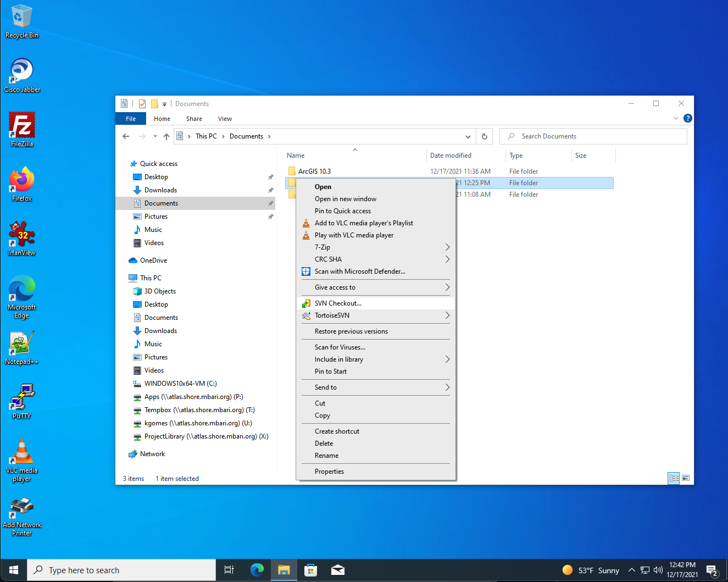728x582 pixels.
Task: Go up one folder level arrow
Action: [x=166, y=136]
